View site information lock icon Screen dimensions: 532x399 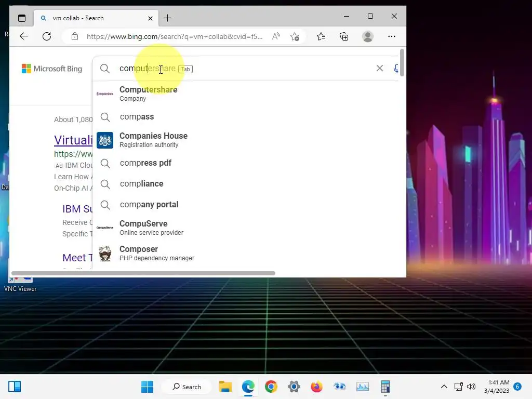pos(75,36)
